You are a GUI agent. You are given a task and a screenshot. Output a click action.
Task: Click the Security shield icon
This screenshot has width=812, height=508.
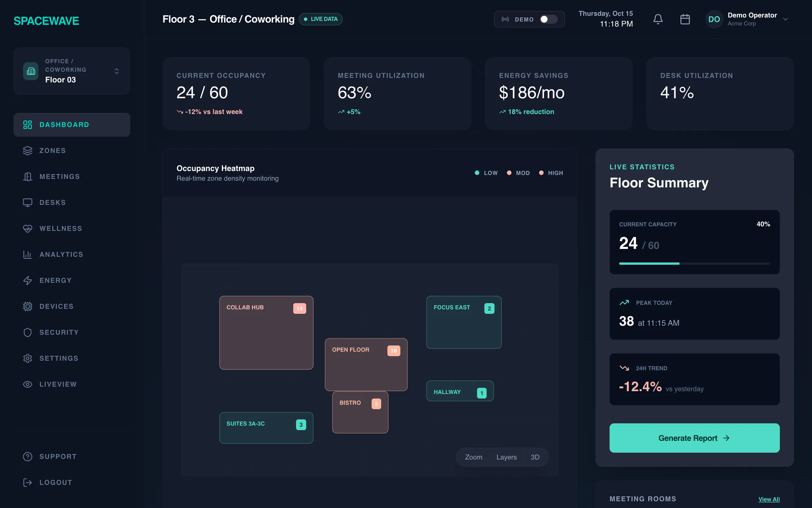27,332
